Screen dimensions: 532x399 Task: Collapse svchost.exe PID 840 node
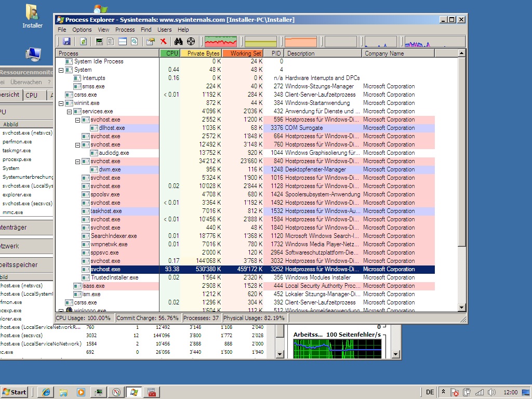tap(78, 162)
